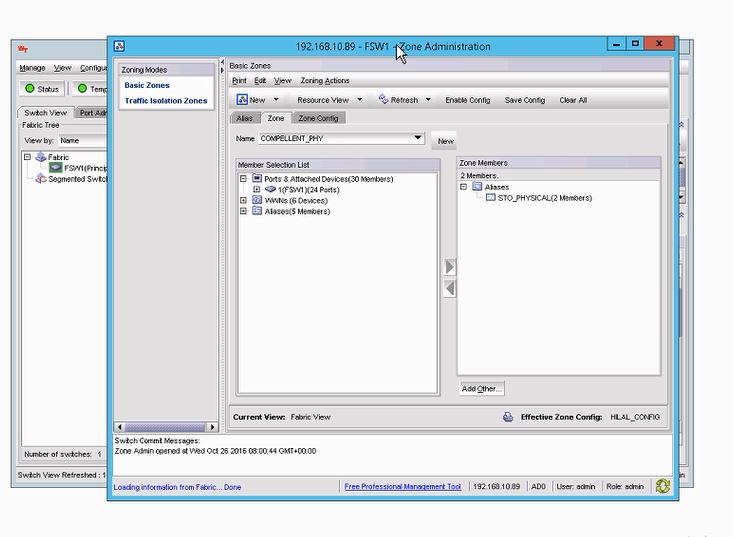
Task: Collapse the Zoning Modes panel splitter arrow
Action: (x=223, y=62)
